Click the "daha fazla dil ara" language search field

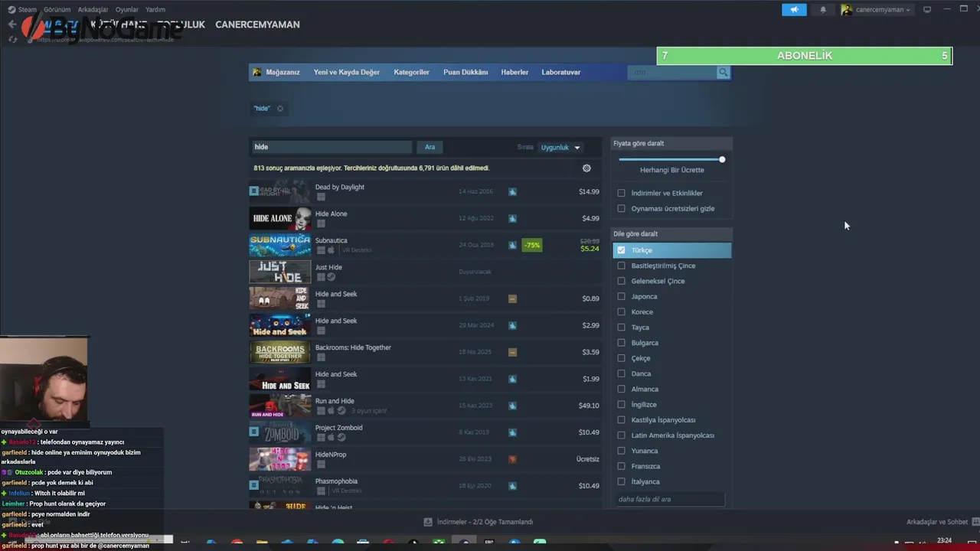670,499
